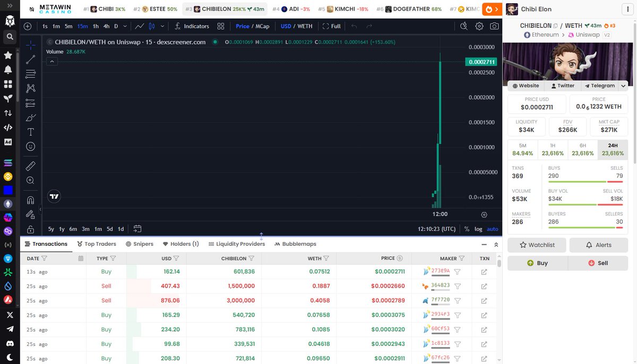Open the new pairs sprout icon

click(x=8, y=98)
